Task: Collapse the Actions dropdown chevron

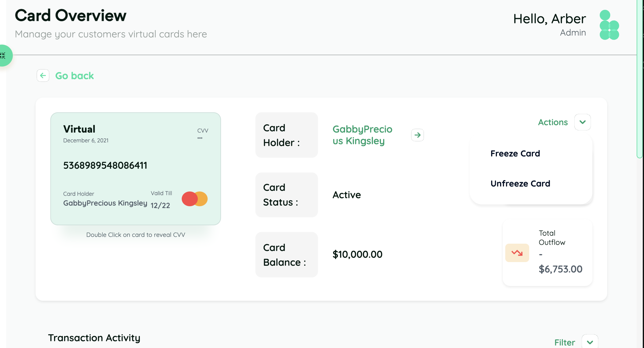Action: (x=582, y=122)
